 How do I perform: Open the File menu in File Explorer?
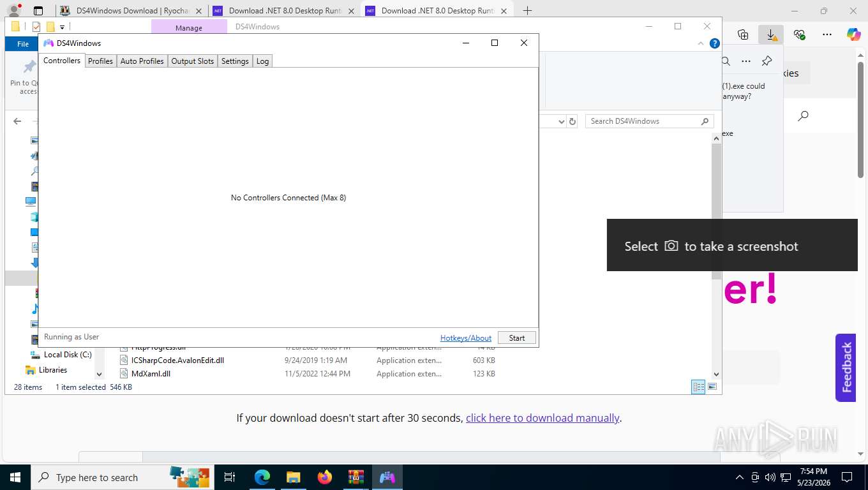click(22, 44)
